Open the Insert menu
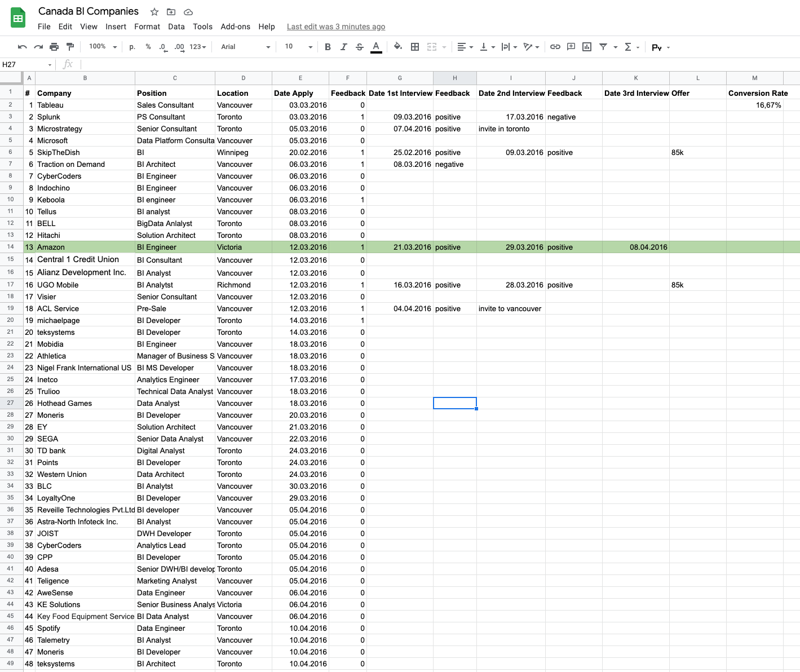 coord(116,26)
